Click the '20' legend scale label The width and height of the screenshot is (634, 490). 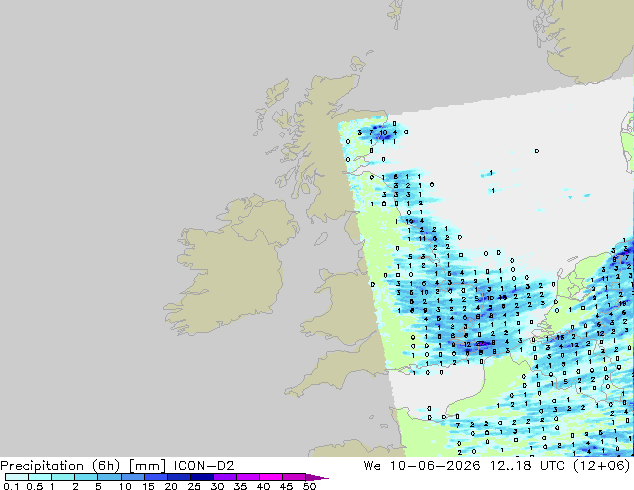pyautogui.click(x=171, y=486)
